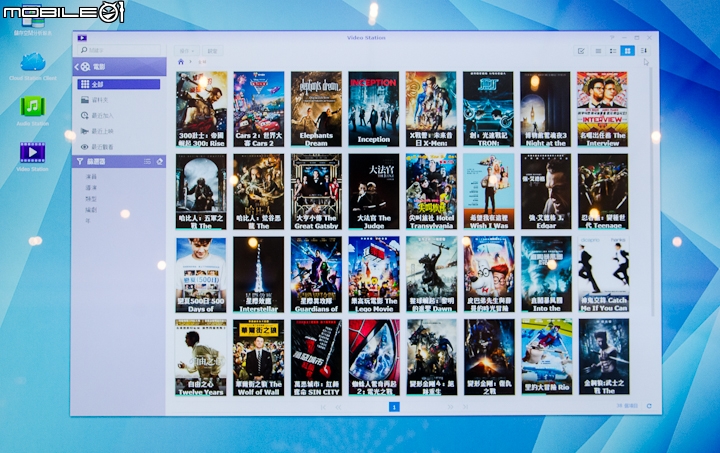Open The Wolf of Wall Street poster
This screenshot has height=453, width=720.
click(259, 358)
